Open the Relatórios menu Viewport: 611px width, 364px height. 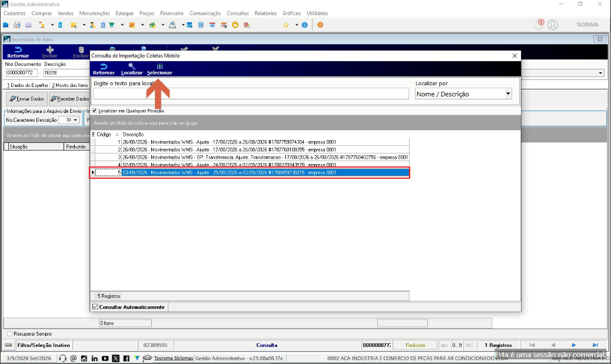point(265,14)
